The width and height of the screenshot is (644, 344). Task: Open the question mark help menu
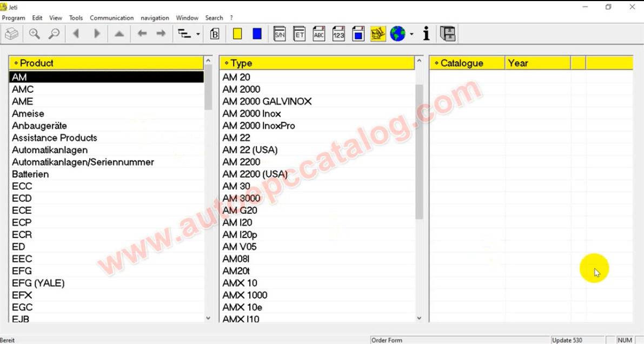pos(231,18)
